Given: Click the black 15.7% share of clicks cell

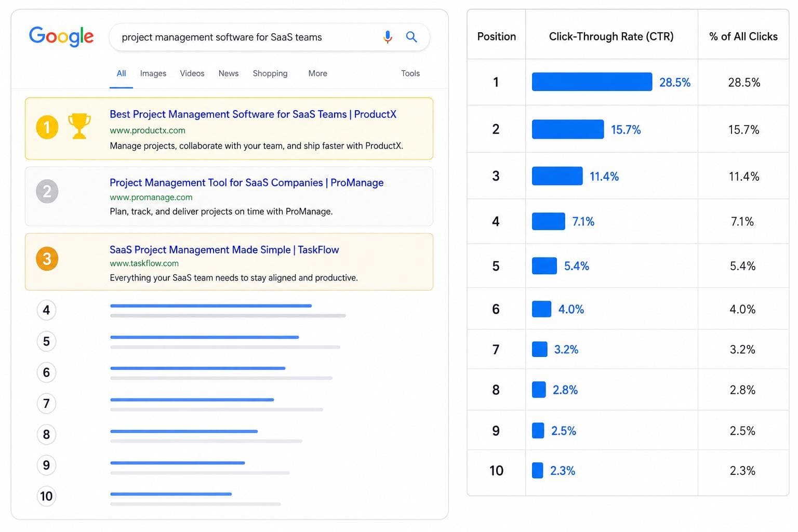Looking at the screenshot, I should (x=743, y=129).
